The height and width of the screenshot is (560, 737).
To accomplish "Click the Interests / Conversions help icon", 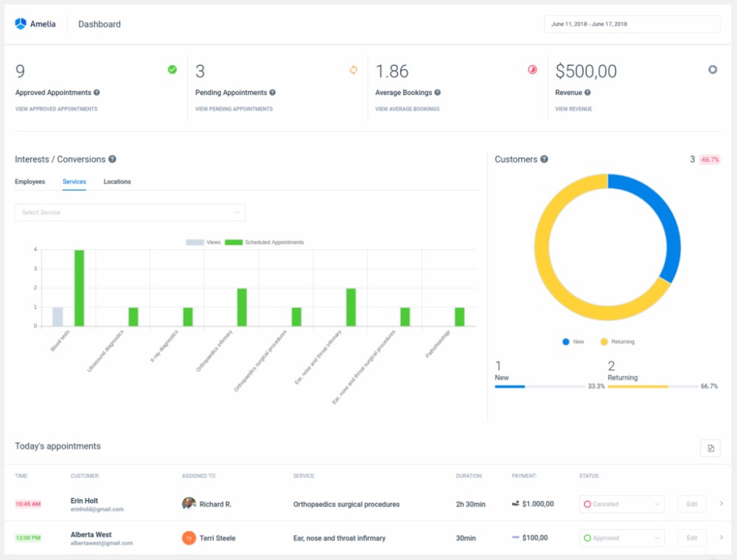I will point(112,159).
